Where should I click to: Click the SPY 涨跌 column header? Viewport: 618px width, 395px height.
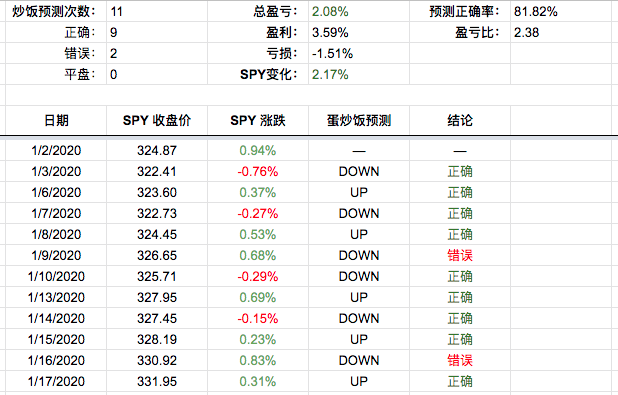point(258,120)
